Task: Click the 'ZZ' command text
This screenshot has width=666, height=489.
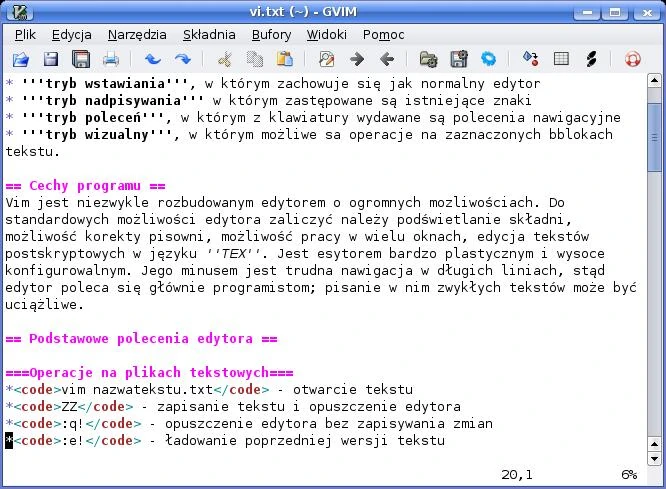Action: pos(69,407)
